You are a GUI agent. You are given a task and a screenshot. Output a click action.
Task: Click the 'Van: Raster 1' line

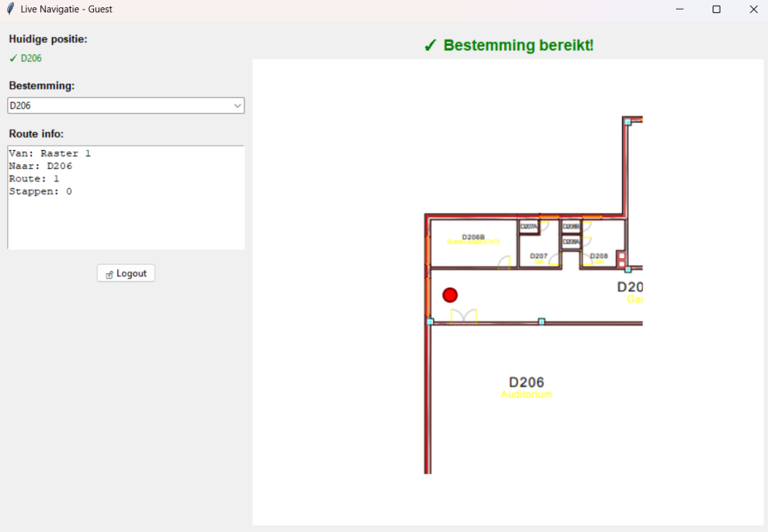[50, 154]
